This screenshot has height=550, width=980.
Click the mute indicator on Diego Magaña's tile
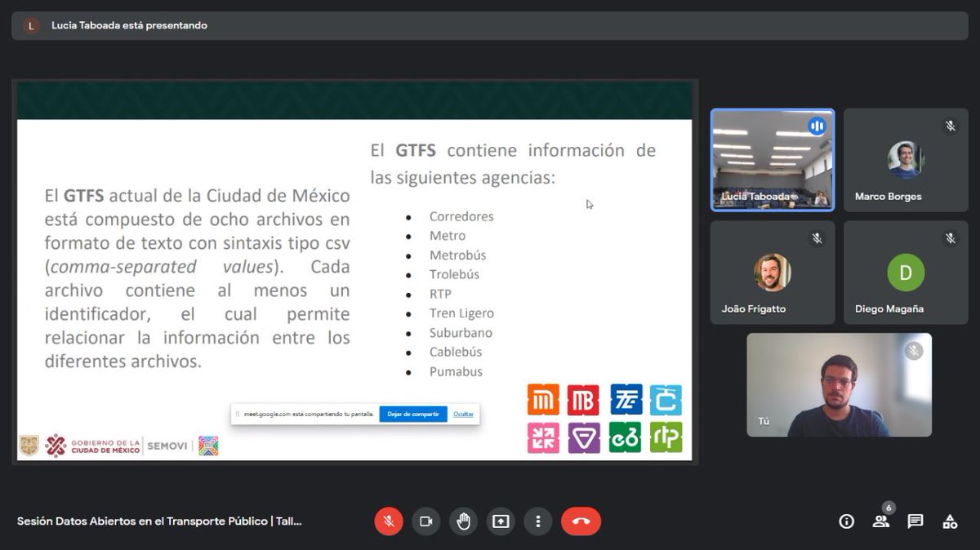pyautogui.click(x=950, y=238)
